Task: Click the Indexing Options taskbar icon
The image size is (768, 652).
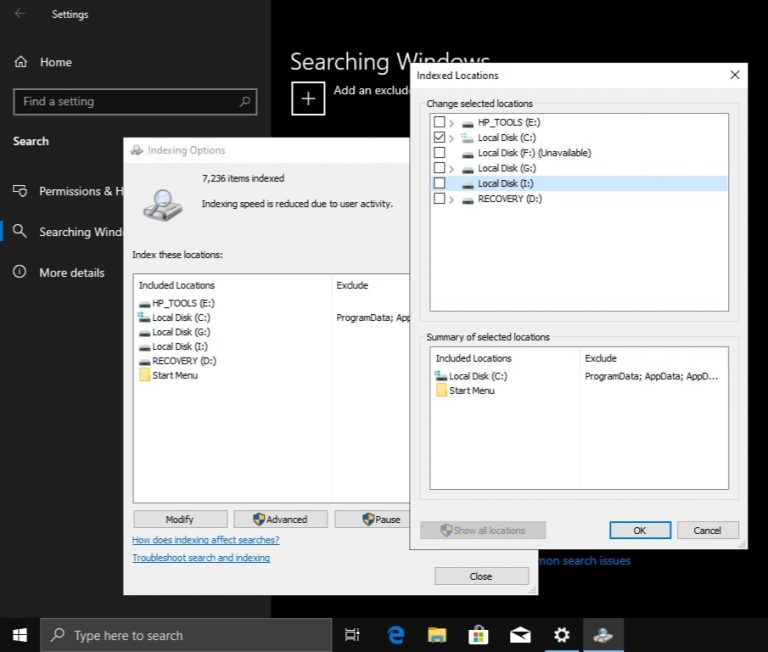Action: pyautogui.click(x=602, y=634)
